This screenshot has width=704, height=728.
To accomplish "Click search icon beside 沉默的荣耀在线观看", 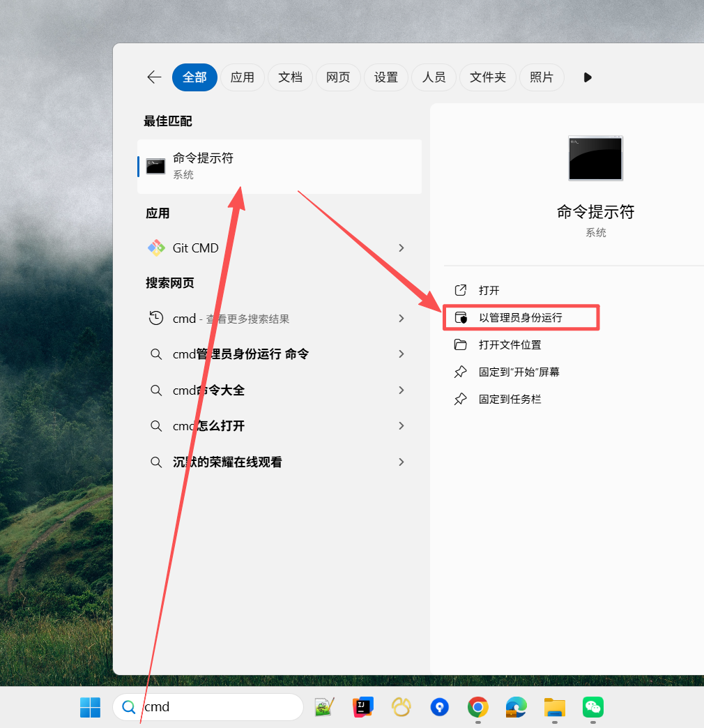I will 156,462.
